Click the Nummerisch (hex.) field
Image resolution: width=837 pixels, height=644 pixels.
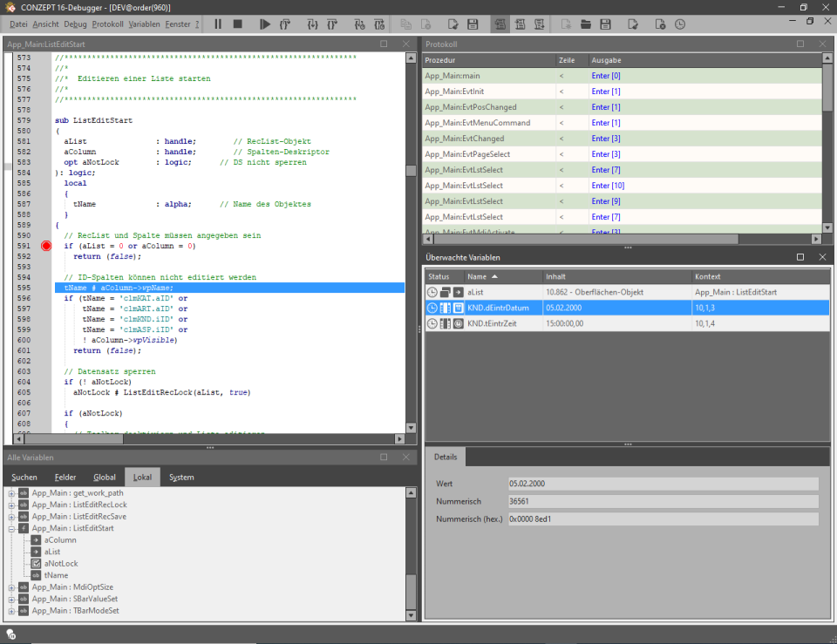click(663, 519)
